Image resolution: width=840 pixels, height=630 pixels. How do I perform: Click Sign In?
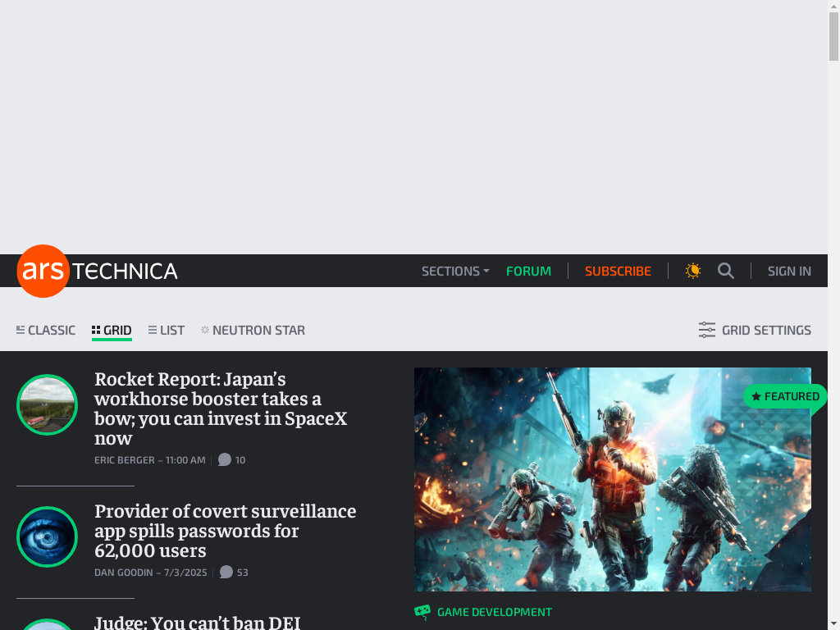[789, 271]
